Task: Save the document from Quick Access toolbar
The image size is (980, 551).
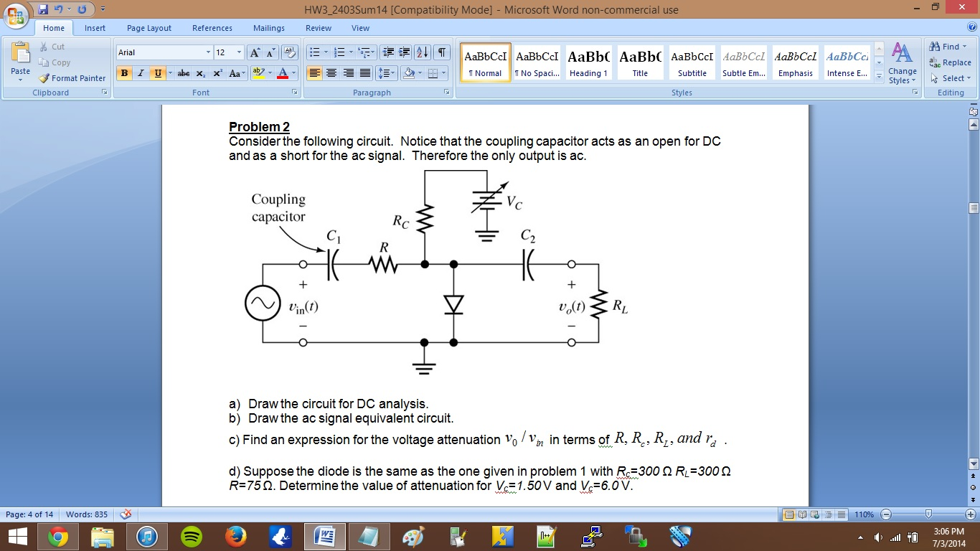Action: click(x=44, y=9)
